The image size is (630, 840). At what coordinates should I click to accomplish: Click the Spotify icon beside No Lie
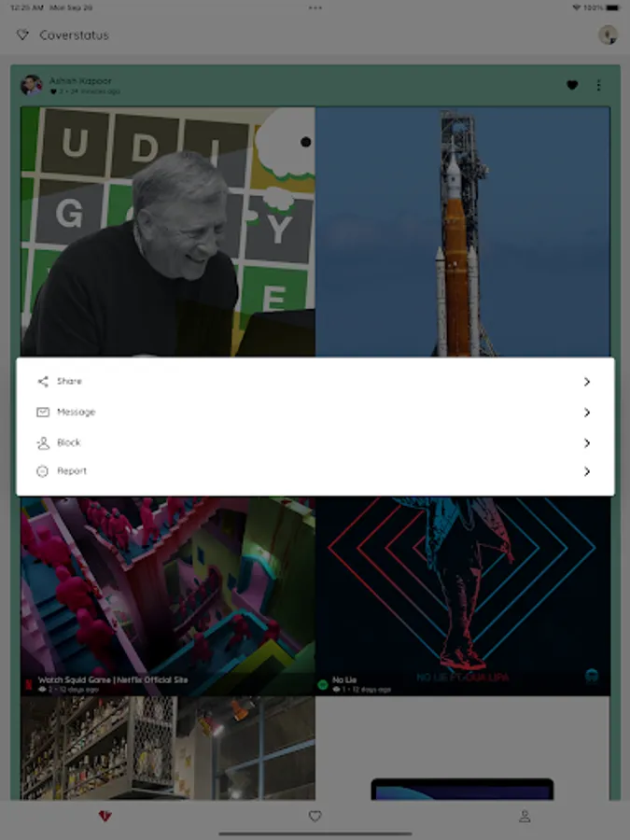coord(323,684)
